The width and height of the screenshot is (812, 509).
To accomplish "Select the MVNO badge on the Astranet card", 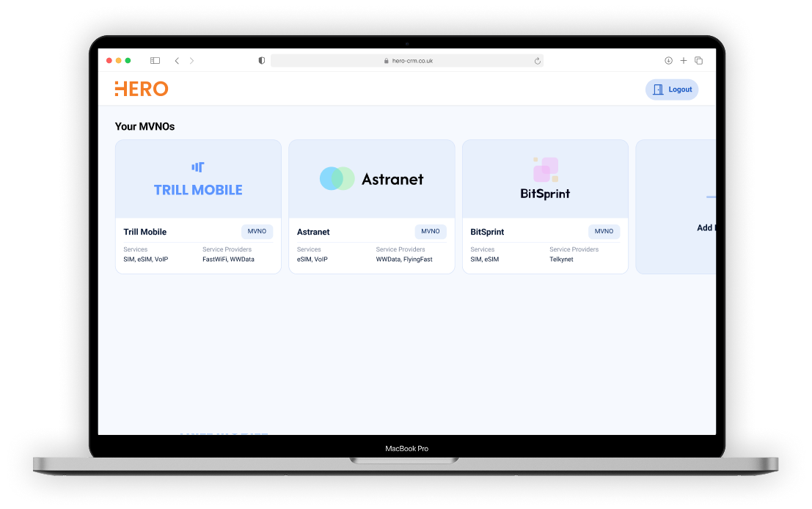I will 431,231.
